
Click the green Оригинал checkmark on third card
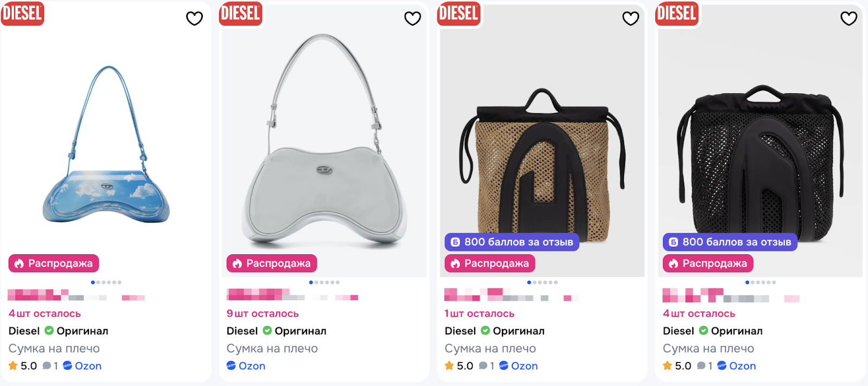pyautogui.click(x=485, y=331)
